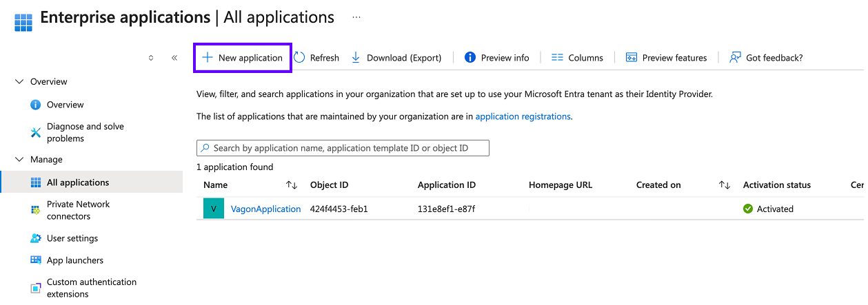Click Columns button
This screenshot has height=305, width=868.
tap(578, 58)
